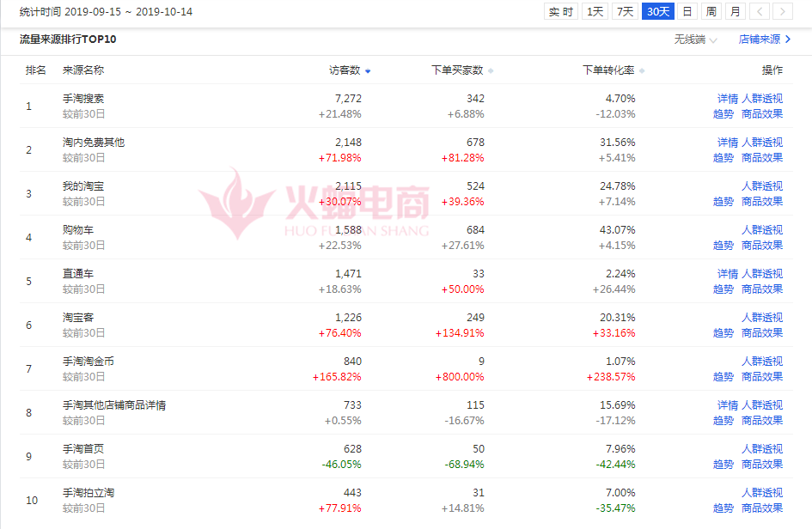View 商品效果 for 我的淘宝

[x=762, y=201]
